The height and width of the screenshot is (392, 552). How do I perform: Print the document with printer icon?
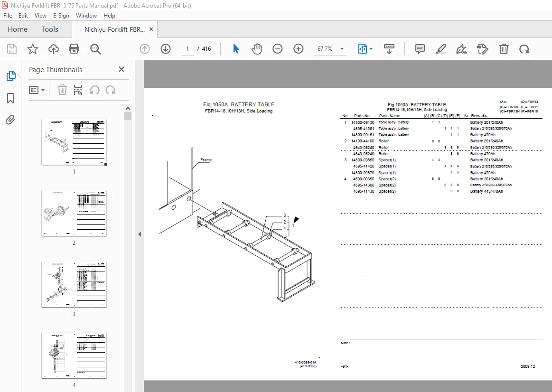(x=74, y=49)
